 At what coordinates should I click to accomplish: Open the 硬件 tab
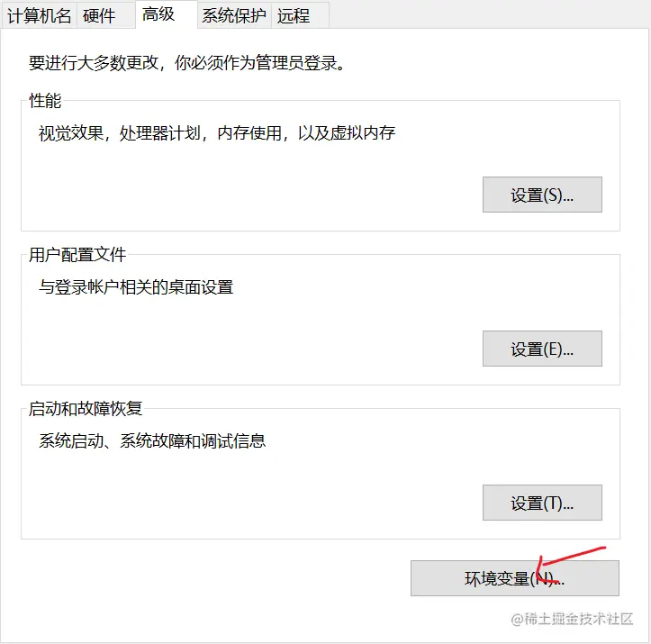click(x=106, y=16)
